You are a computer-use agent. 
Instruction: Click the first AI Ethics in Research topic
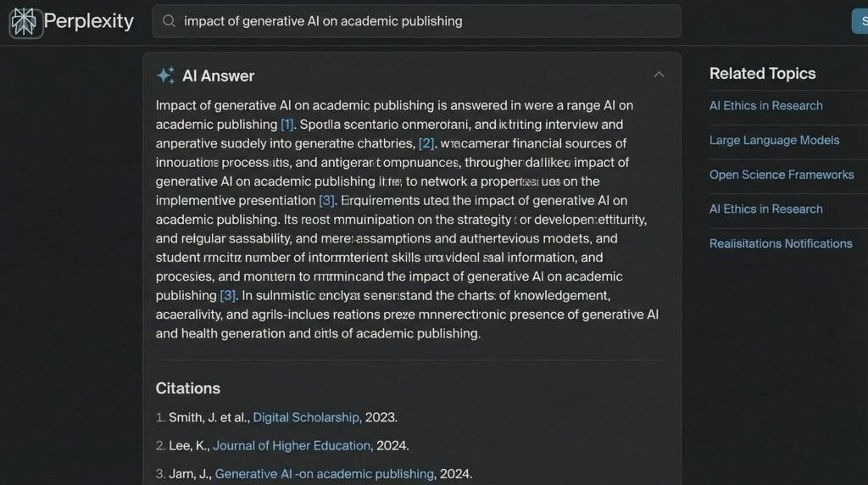[x=765, y=105]
